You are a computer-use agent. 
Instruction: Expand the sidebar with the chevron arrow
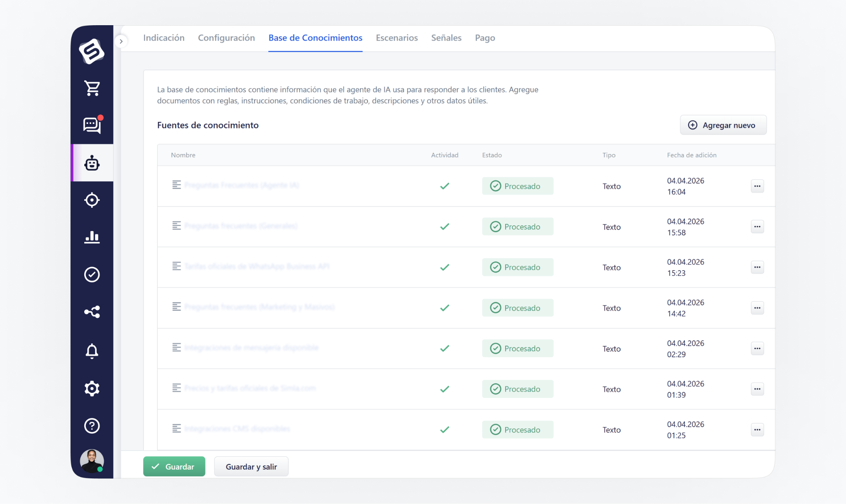(x=121, y=41)
